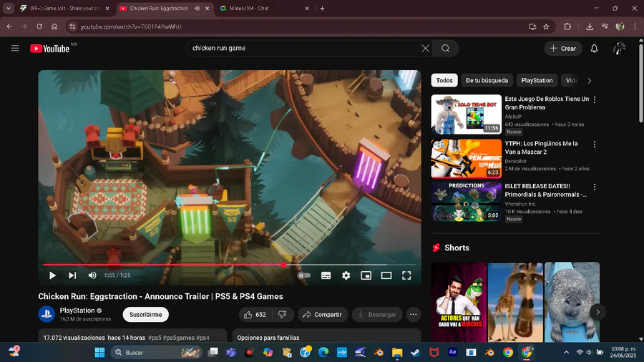This screenshot has width=644, height=362.
Task: Open the PlayStation channel avatar
Action: click(x=47, y=314)
